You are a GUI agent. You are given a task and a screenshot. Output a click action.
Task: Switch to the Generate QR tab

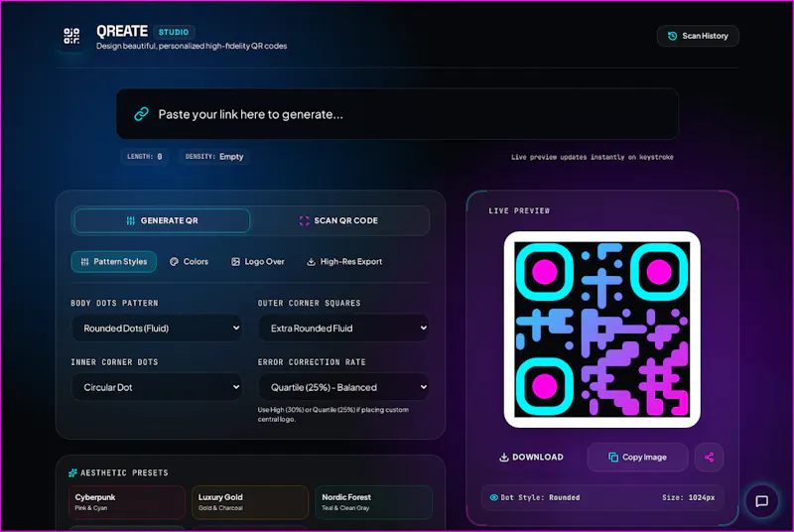tap(162, 220)
